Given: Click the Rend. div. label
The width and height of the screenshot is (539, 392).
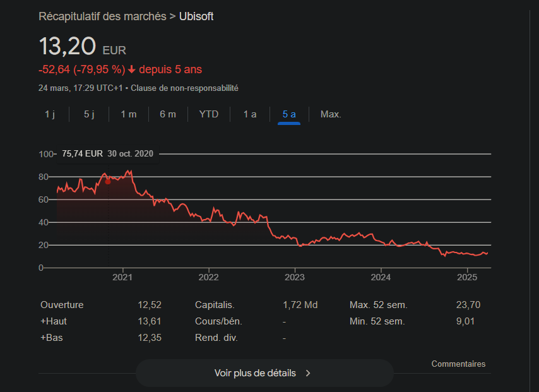Looking at the screenshot, I should 216,338.
